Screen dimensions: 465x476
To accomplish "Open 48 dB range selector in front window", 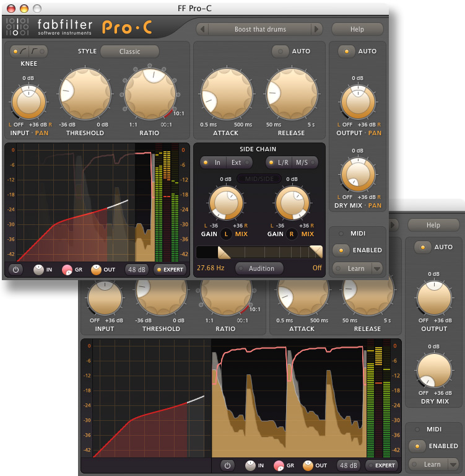I will [136, 270].
